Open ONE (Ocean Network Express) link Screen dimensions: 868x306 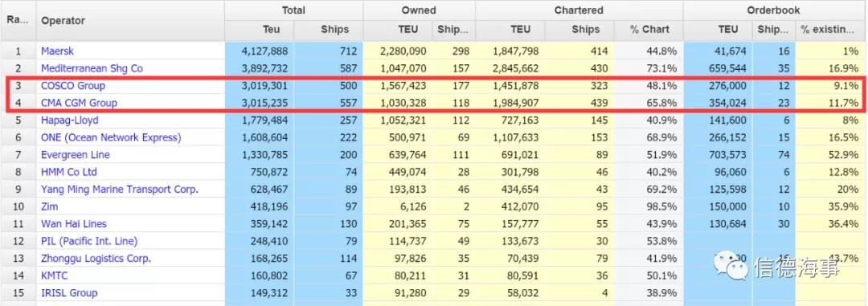111,137
